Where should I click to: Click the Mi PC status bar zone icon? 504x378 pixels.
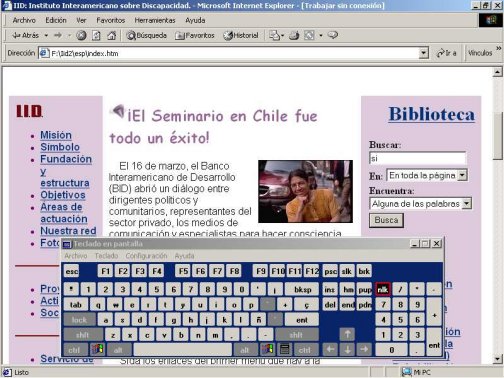pyautogui.click(x=407, y=372)
